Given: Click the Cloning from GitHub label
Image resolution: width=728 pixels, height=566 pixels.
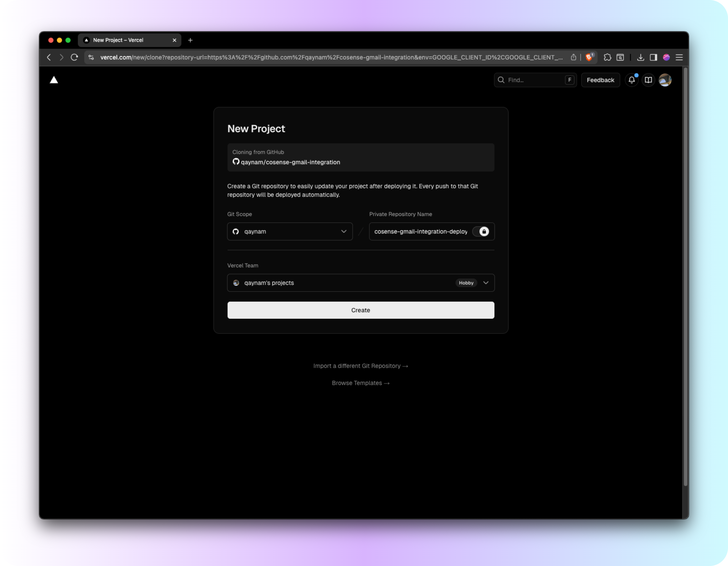Looking at the screenshot, I should (x=258, y=152).
